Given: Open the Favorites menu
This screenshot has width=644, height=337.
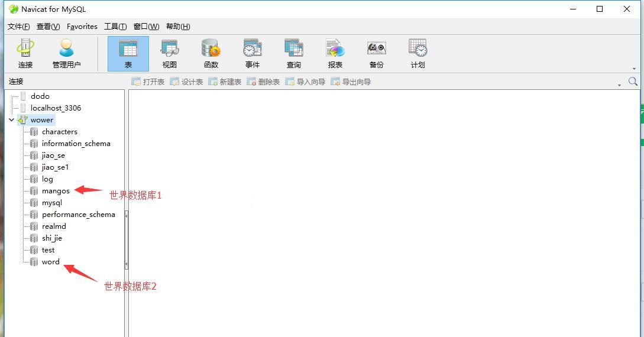Looking at the screenshot, I should point(82,27).
